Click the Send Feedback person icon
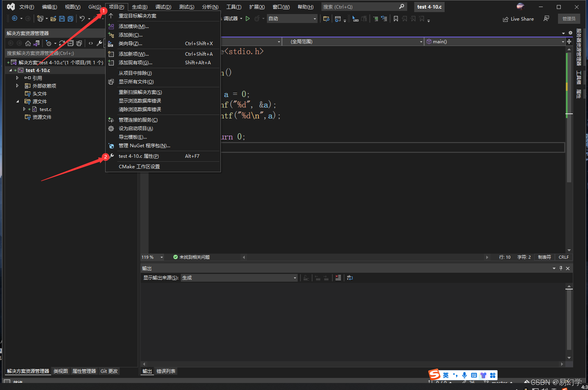This screenshot has width=588, height=390. pos(547,18)
